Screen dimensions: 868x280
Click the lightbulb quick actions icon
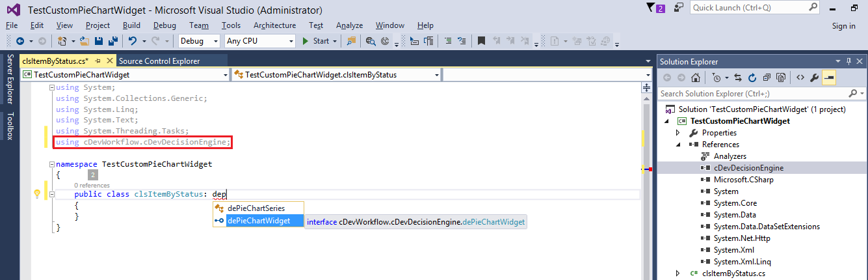click(x=37, y=194)
